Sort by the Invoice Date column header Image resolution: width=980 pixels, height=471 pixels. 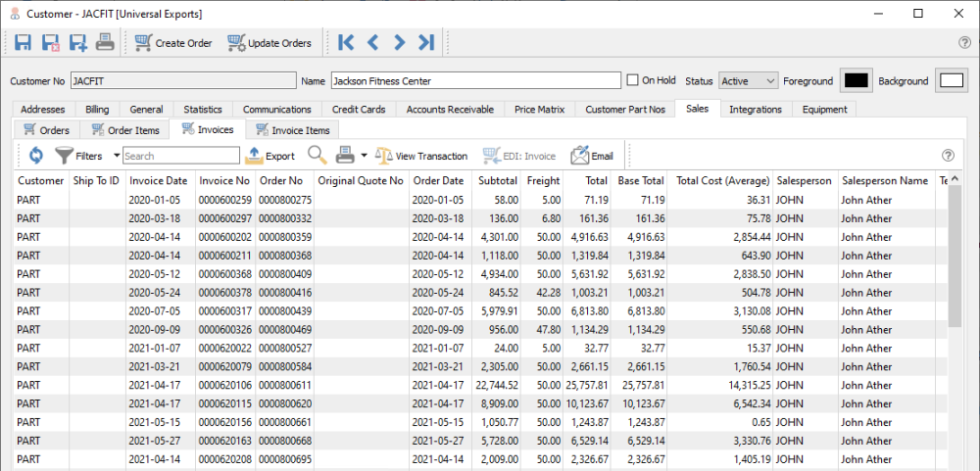coord(158,180)
